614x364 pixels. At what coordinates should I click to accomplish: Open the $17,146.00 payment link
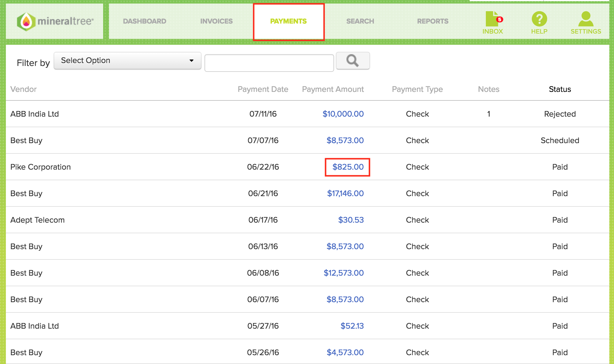pos(346,193)
